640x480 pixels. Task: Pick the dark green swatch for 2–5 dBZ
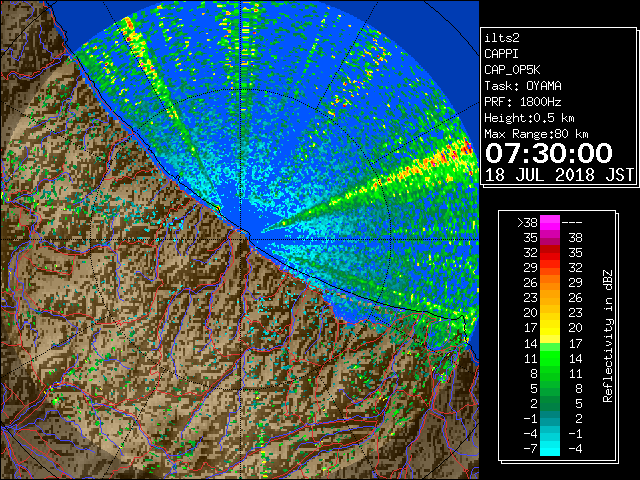(550, 403)
